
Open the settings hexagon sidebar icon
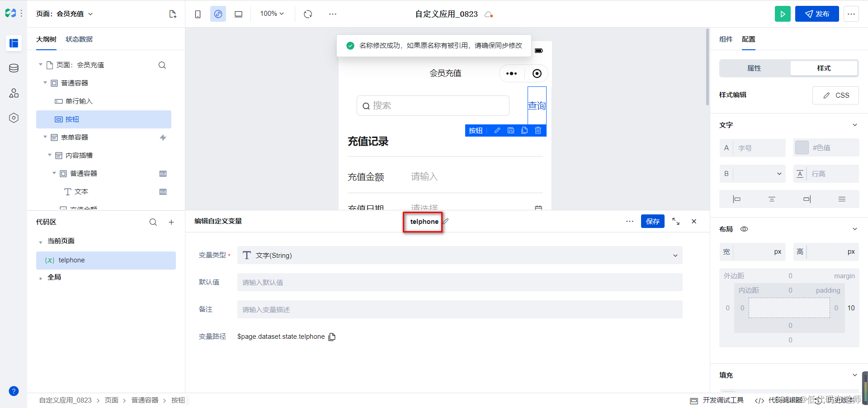[x=14, y=118]
